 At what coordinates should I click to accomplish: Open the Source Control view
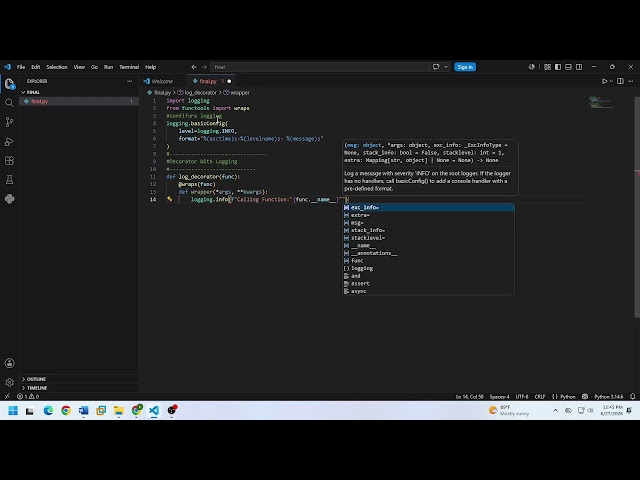tap(9, 122)
